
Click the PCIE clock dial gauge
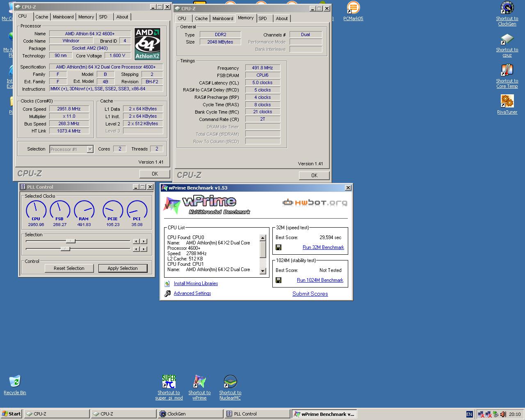[113, 210]
